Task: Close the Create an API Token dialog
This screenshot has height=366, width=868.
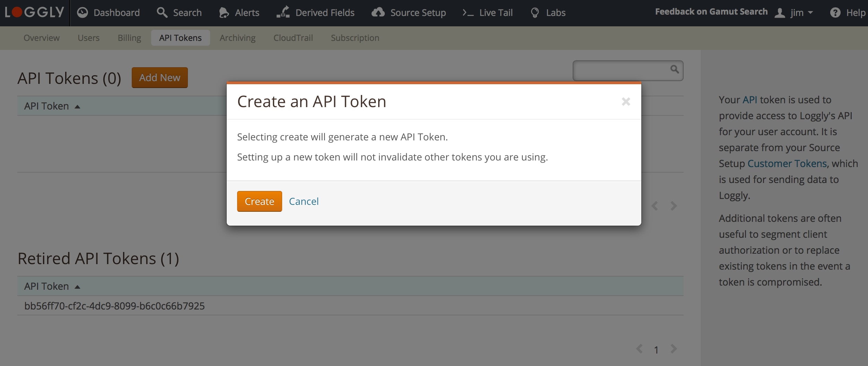Action: 626,102
